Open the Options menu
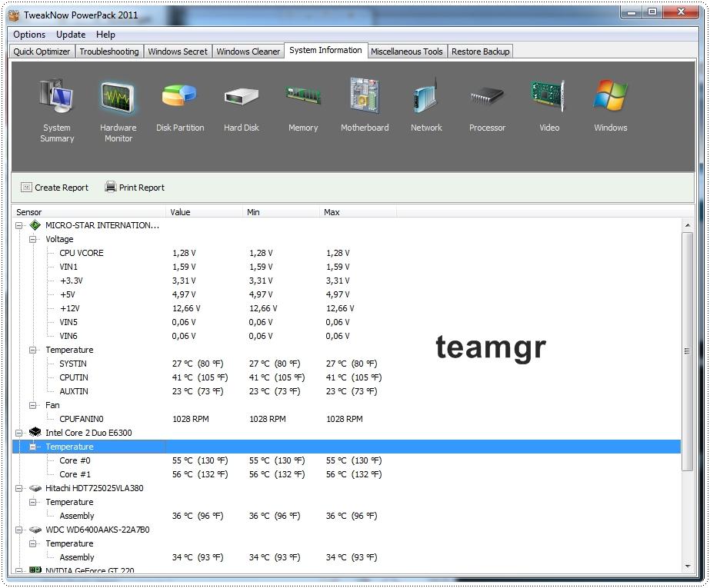This screenshot has height=588, width=710. 29,35
